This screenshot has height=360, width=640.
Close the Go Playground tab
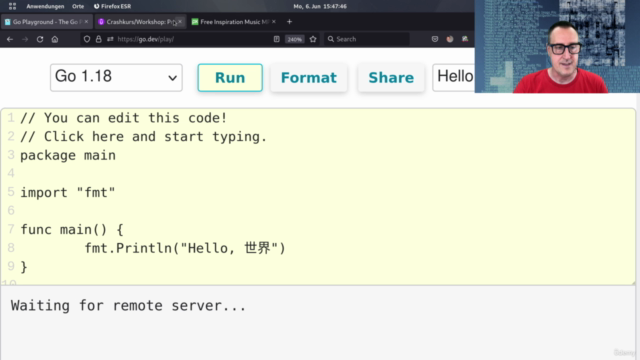(86, 22)
